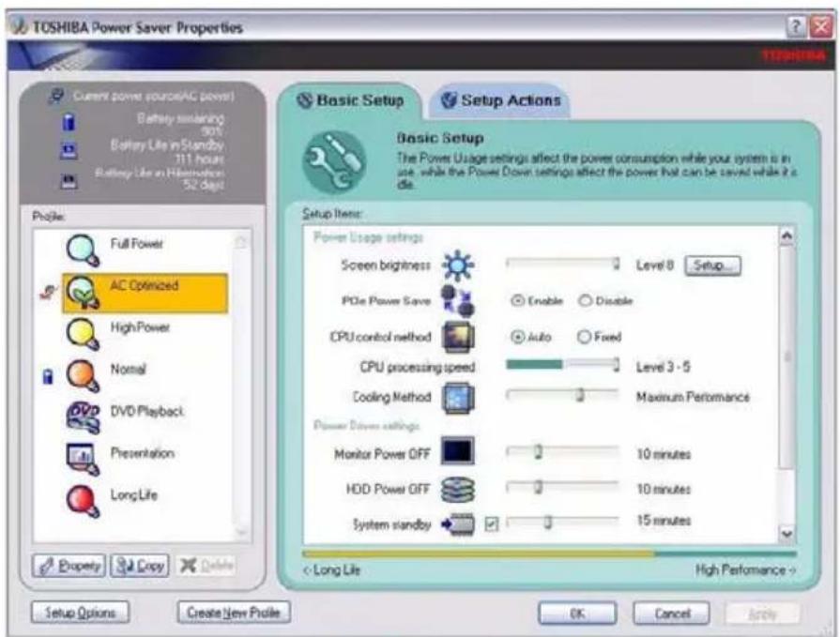Click the Property button
Screen dimensions: 840x637
point(69,566)
